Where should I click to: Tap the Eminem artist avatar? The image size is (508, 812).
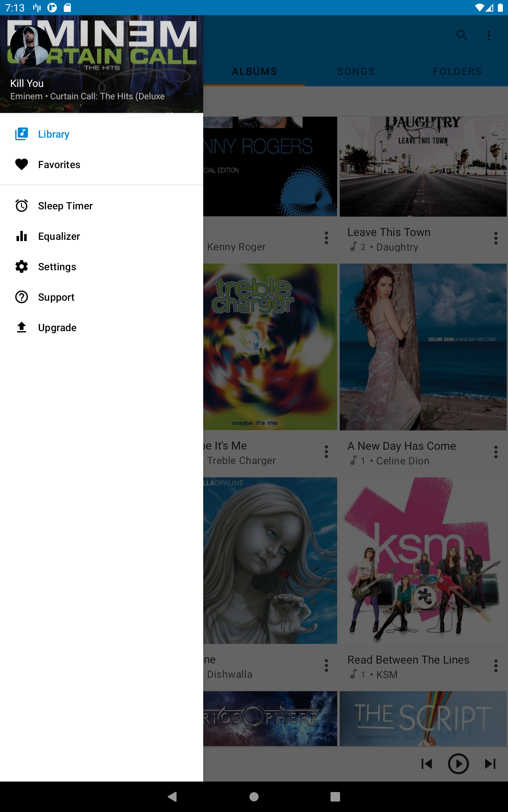30,46
